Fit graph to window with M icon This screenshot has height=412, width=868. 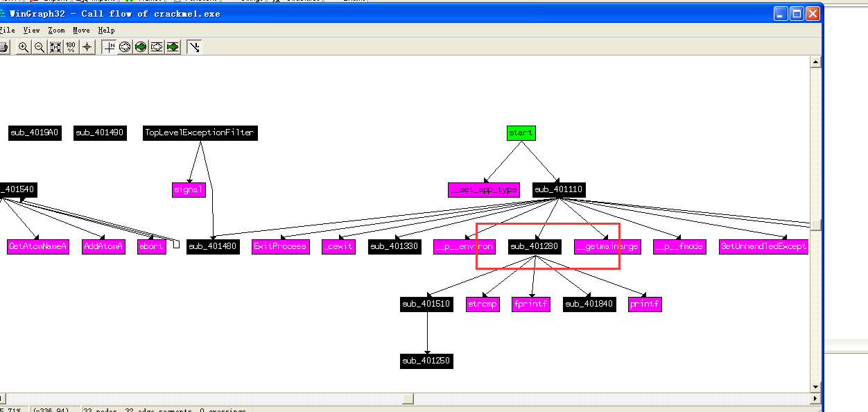55,47
